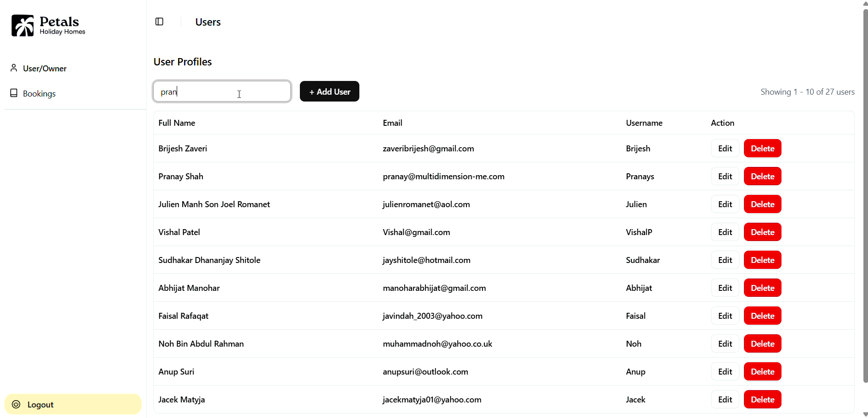Delete the Noh Bin Abdul Rahman user

pos(762,344)
